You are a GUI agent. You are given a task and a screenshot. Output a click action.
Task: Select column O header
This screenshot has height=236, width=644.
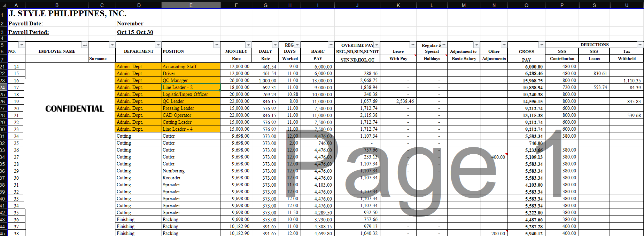tap(526, 5)
